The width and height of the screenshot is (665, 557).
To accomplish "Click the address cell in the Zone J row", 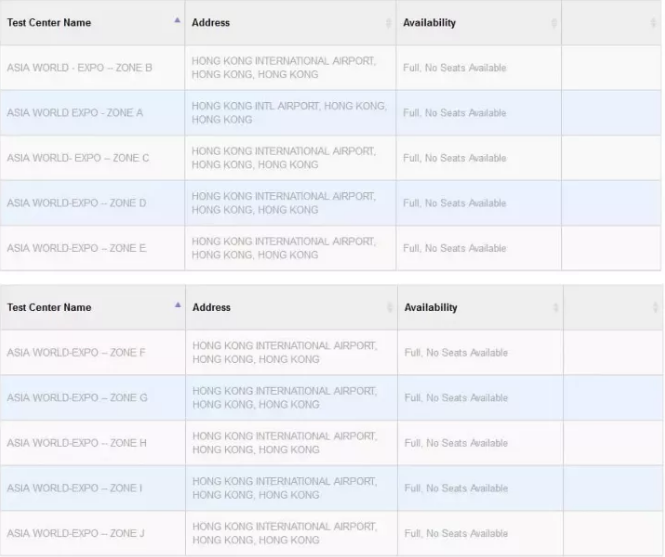I will coord(291,533).
